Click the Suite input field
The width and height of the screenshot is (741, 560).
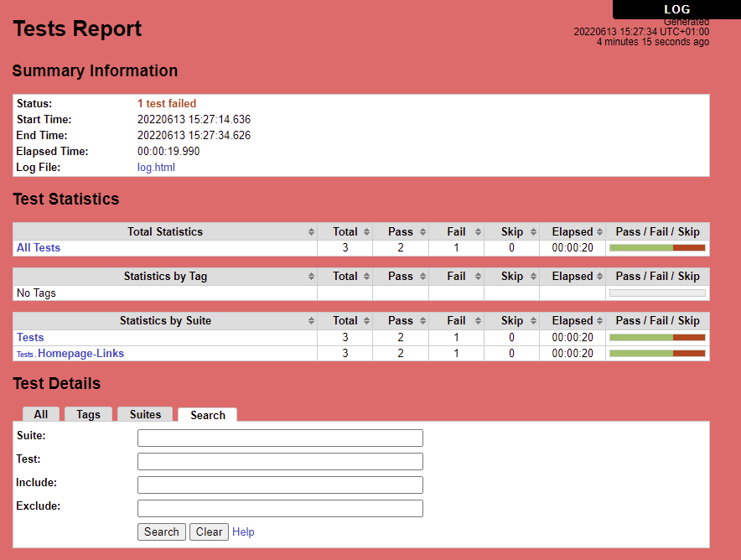point(280,438)
